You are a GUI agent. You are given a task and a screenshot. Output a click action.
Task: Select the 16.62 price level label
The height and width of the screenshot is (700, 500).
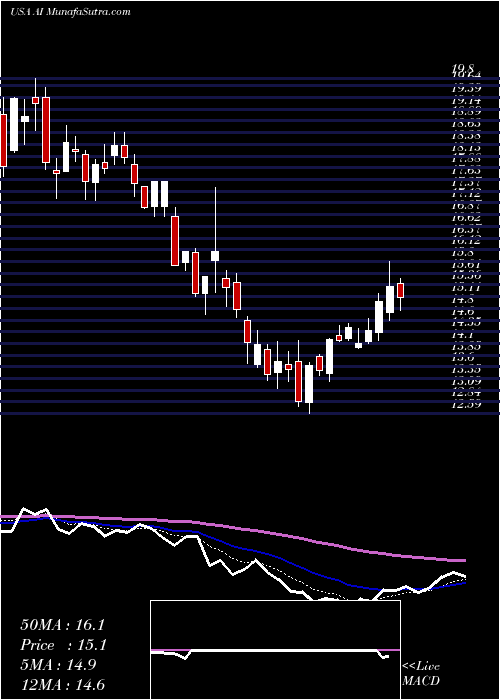coord(467,218)
